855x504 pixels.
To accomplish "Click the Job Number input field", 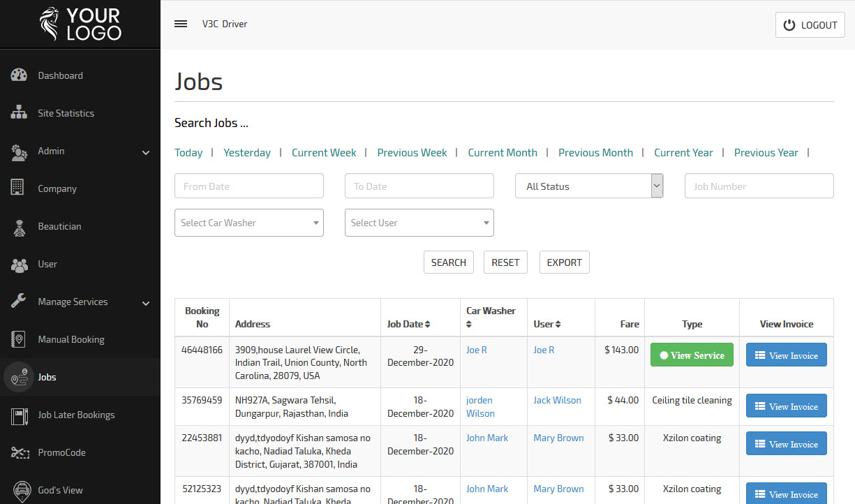I will click(759, 186).
